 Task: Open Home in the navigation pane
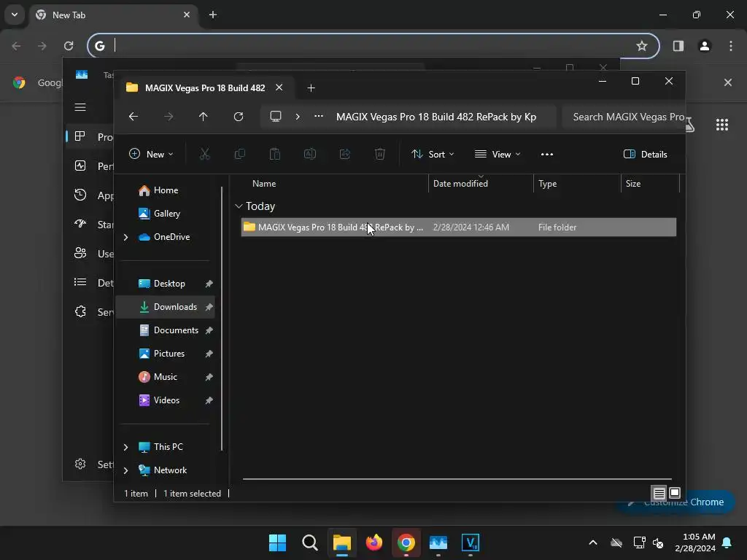tap(165, 190)
